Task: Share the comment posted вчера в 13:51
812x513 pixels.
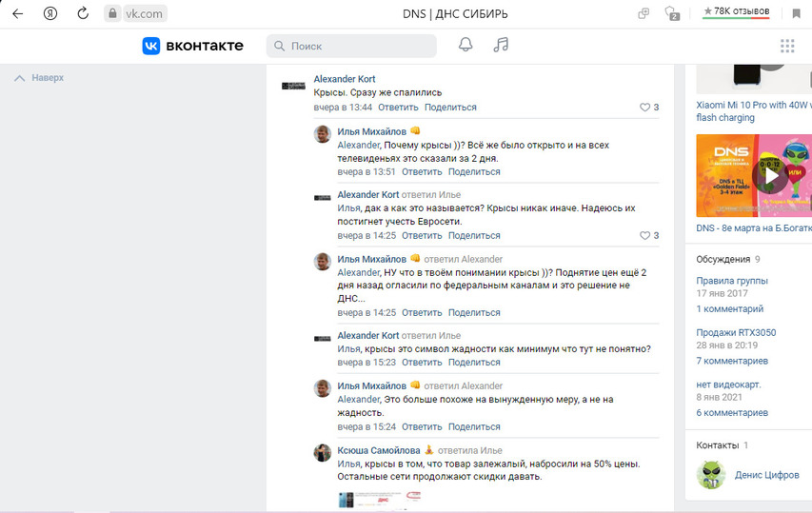Action: coord(474,172)
